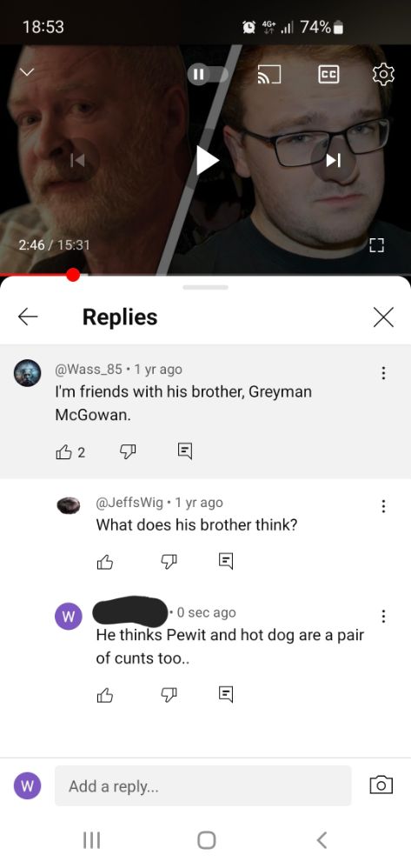This screenshot has height=868, width=411.
Task: Skip to the next video
Action: pyautogui.click(x=333, y=161)
